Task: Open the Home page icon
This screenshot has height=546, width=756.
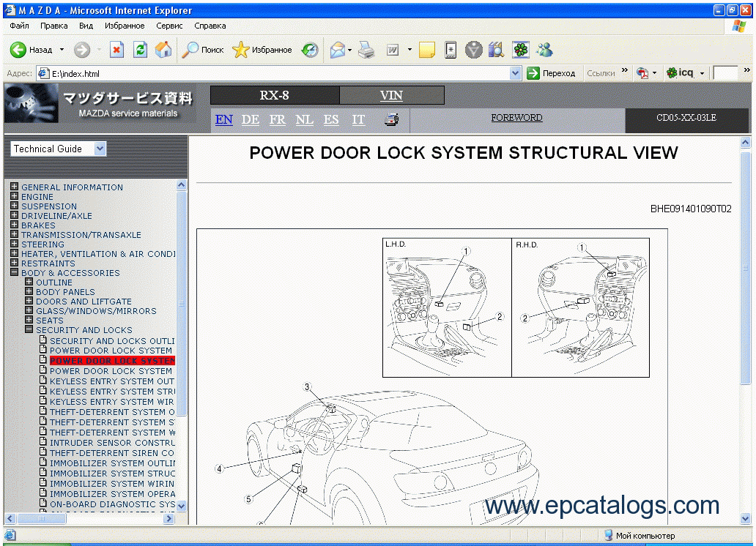Action: 163,50
